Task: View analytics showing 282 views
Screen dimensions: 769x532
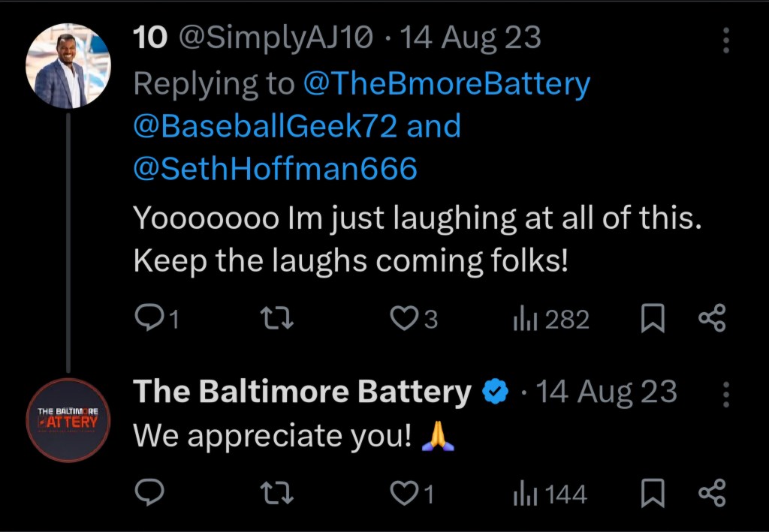Action: 525,320
